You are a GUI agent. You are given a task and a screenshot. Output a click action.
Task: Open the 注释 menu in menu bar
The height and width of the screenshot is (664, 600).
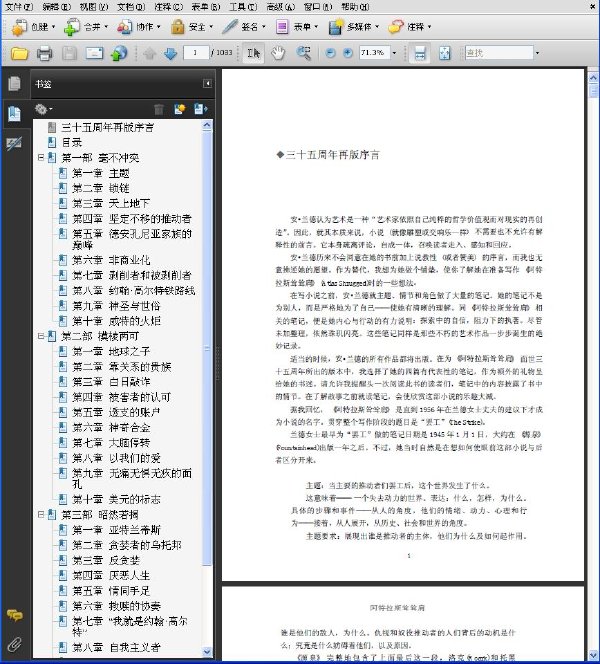[x=169, y=6]
